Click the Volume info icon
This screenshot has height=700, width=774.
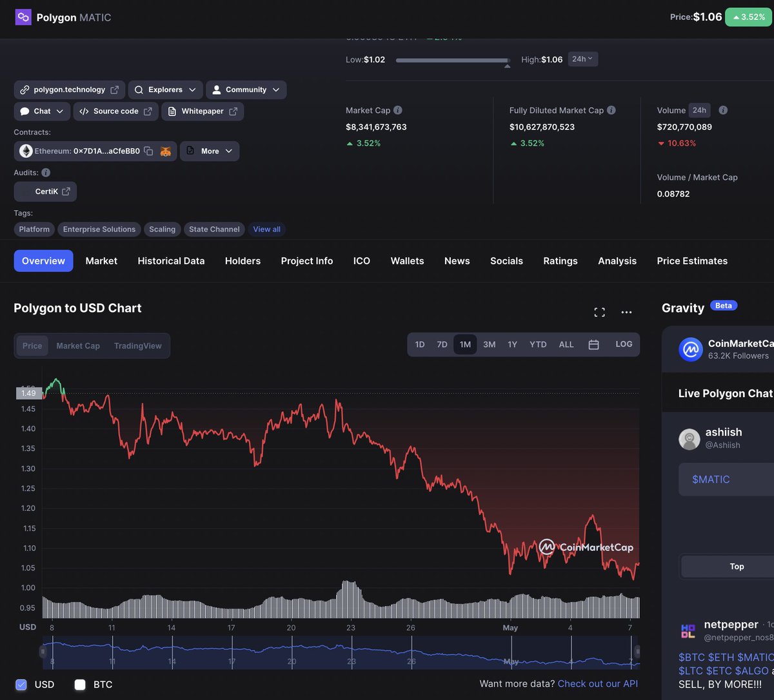[723, 110]
